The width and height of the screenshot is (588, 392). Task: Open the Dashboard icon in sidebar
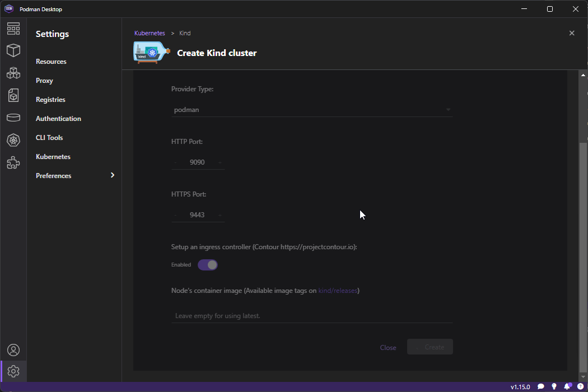tap(13, 29)
